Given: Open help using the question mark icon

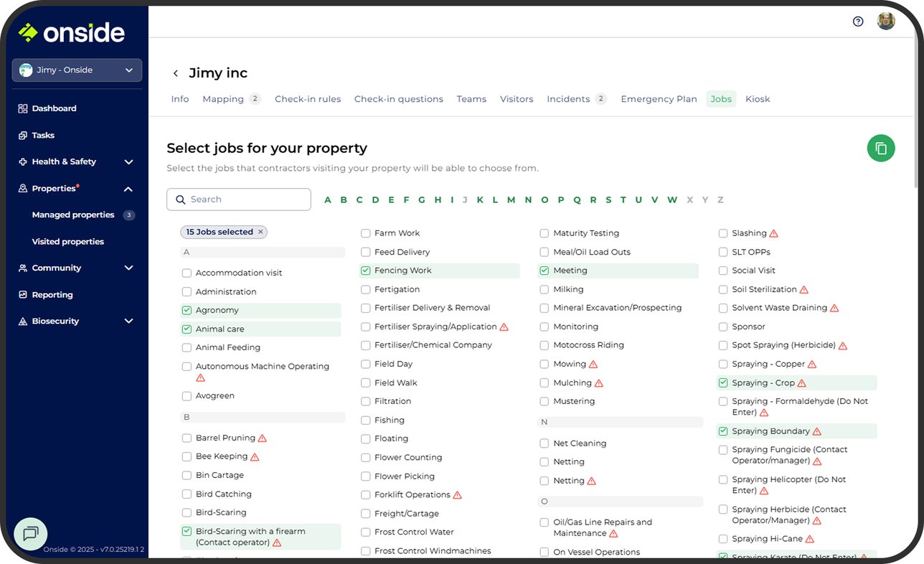Looking at the screenshot, I should [x=858, y=22].
